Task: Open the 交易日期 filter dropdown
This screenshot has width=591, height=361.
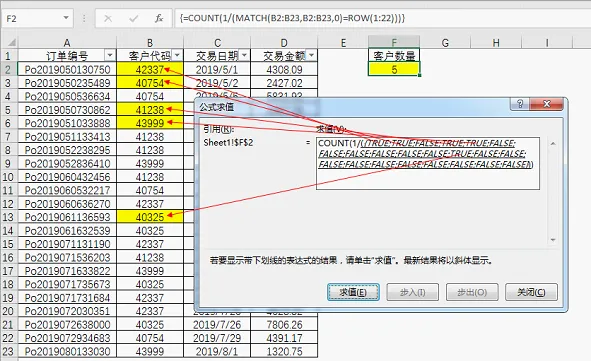Action: coord(244,56)
